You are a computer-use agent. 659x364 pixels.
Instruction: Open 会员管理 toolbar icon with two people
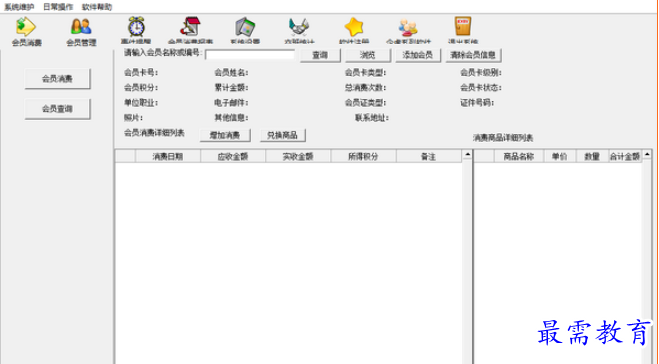click(81, 31)
